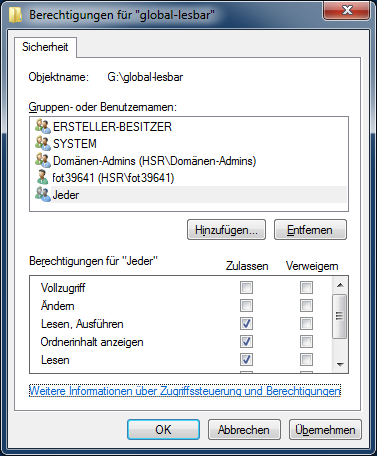The width and height of the screenshot is (377, 456).
Task: Uncheck Zulassen for Lesen, Ausführen
Action: click(246, 323)
